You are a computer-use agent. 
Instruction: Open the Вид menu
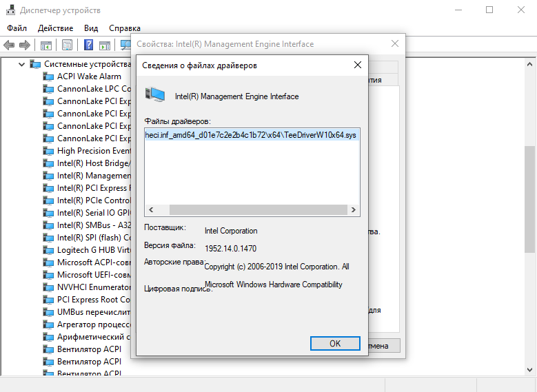point(91,28)
